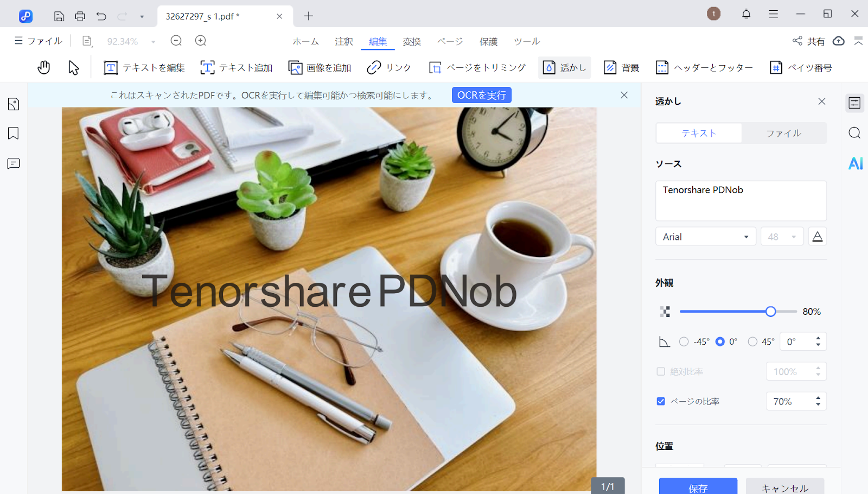Viewport: 868px width, 494px height.
Task: Open the font size 48 dropdown
Action: [782, 237]
